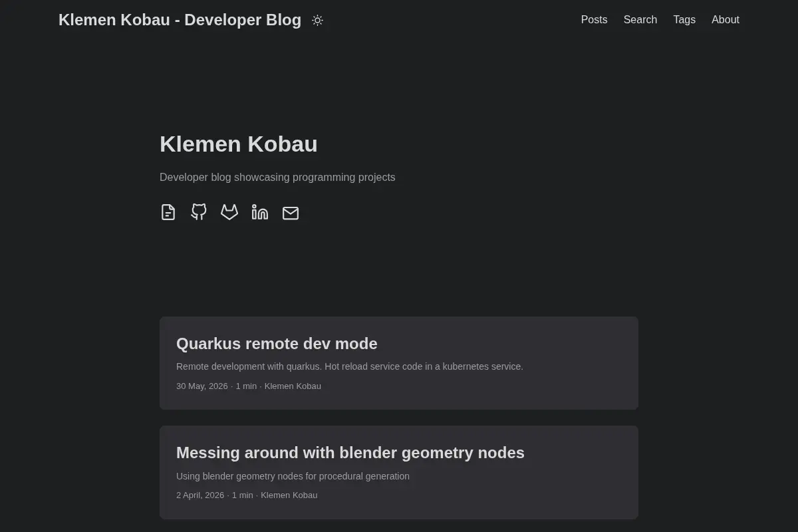Screen dimensions: 798x532
Task: Open the About page
Action: [x=726, y=20]
